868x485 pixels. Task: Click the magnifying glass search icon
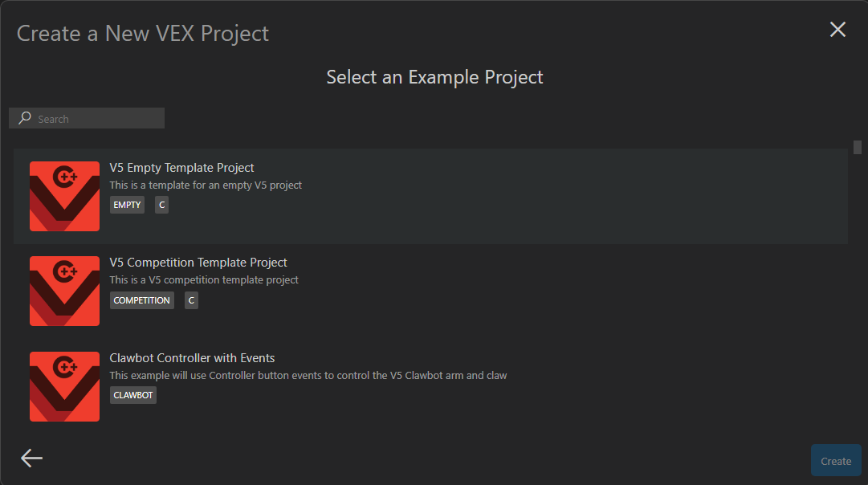24,118
